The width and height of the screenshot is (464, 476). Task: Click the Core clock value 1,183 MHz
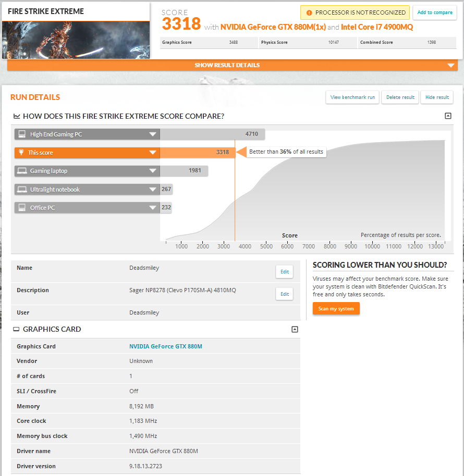pos(143,421)
